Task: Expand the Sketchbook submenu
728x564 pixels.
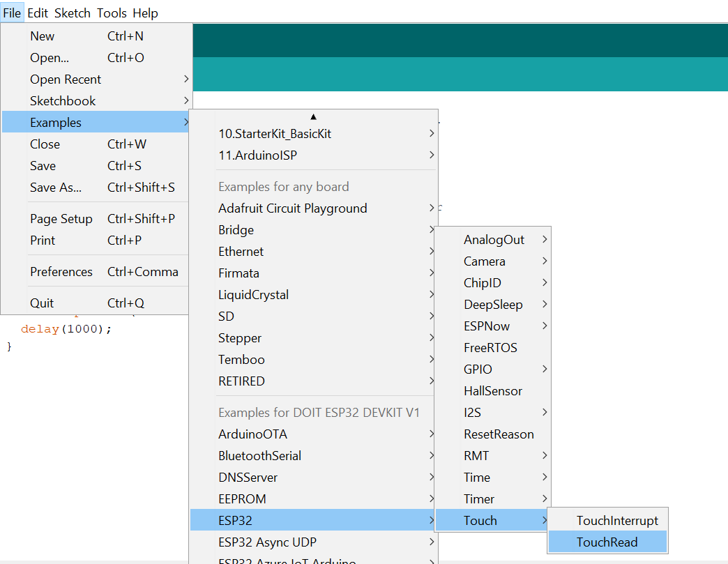Action: click(x=96, y=100)
